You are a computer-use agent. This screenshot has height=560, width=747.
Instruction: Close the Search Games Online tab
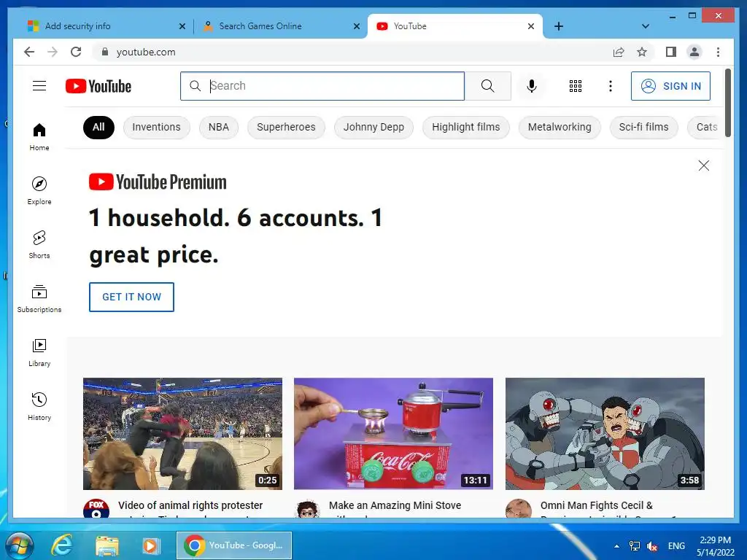(356, 26)
